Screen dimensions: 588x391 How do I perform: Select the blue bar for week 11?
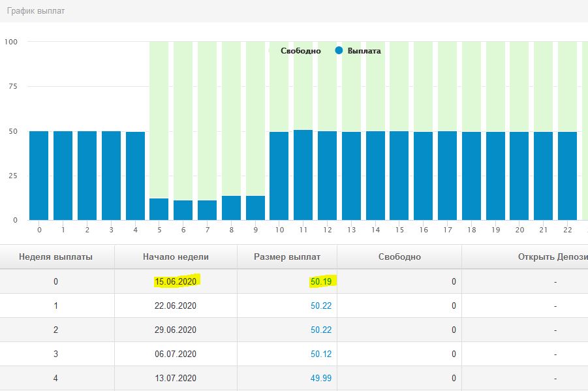pyautogui.click(x=303, y=176)
